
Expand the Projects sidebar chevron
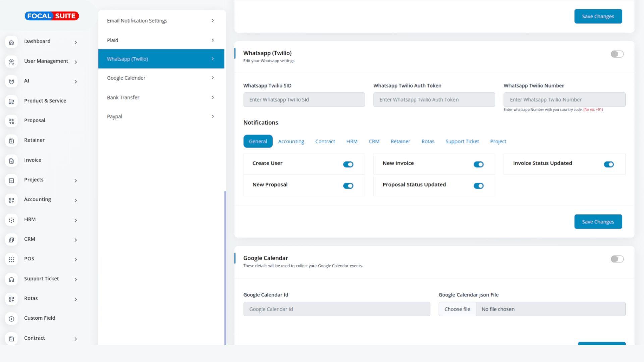point(76,181)
